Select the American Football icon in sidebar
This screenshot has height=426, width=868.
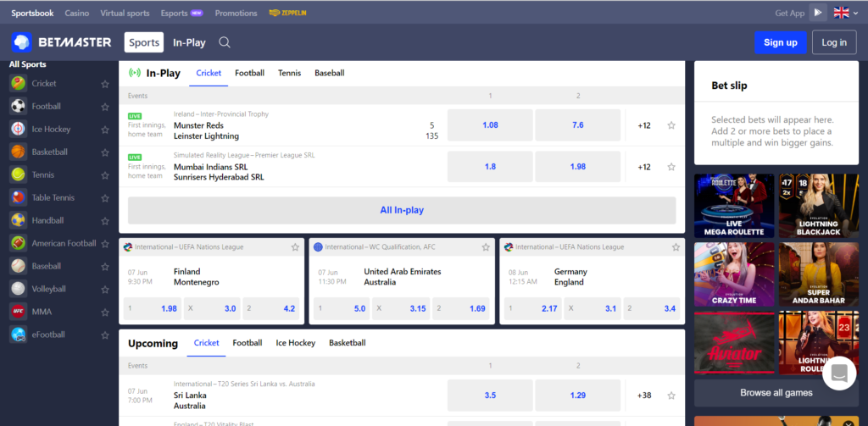tap(19, 243)
